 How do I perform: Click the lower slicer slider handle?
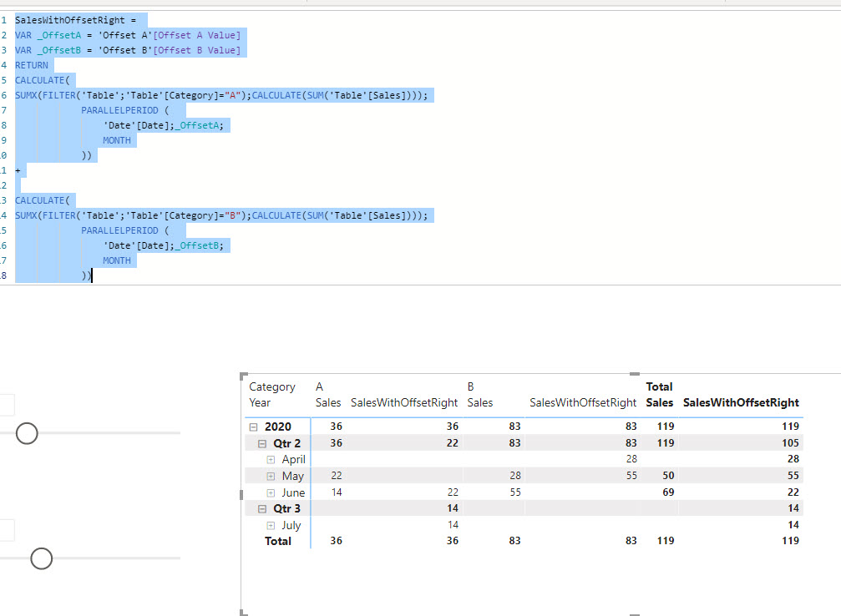tap(41, 558)
